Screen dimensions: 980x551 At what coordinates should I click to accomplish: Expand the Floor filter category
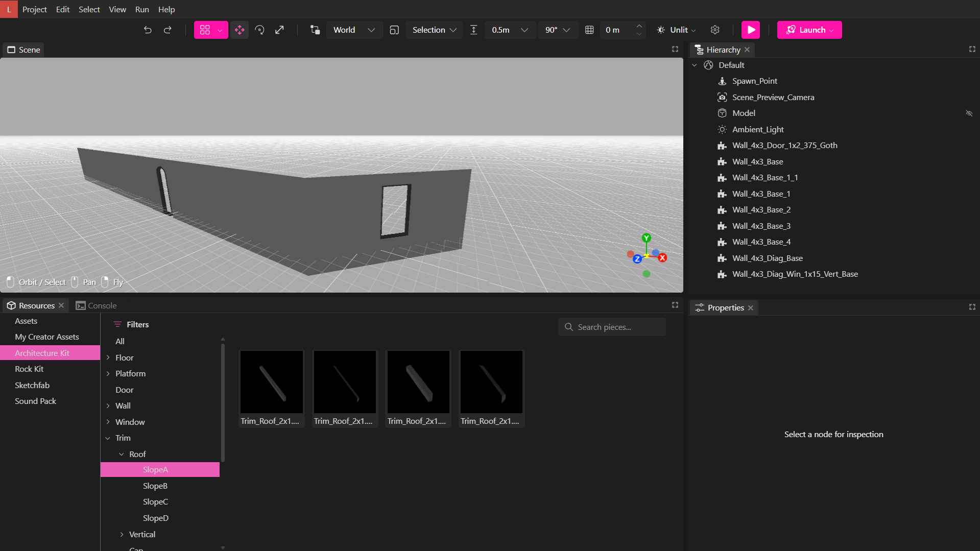[x=108, y=358]
